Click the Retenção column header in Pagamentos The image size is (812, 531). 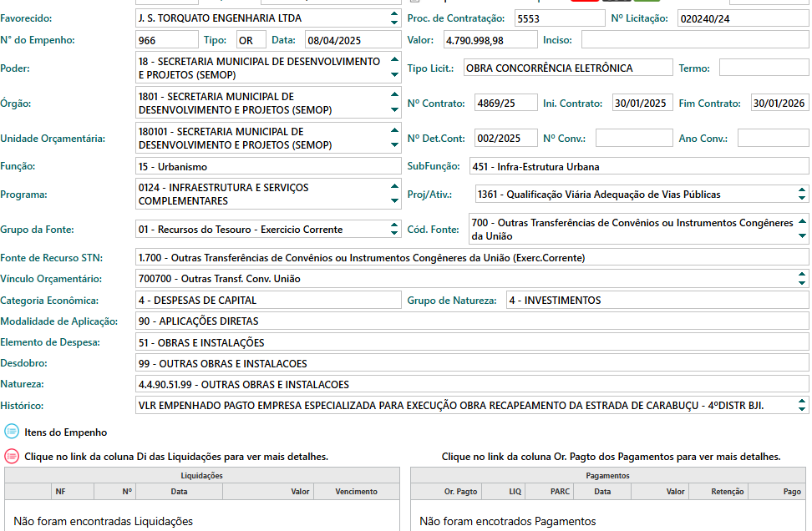click(x=718, y=491)
